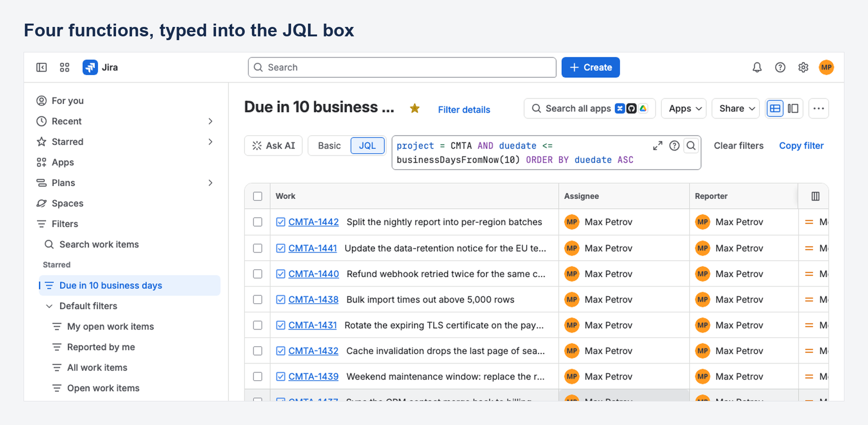Open JQL syntax help icon in query box
This screenshot has width=868, height=425.
click(x=675, y=146)
